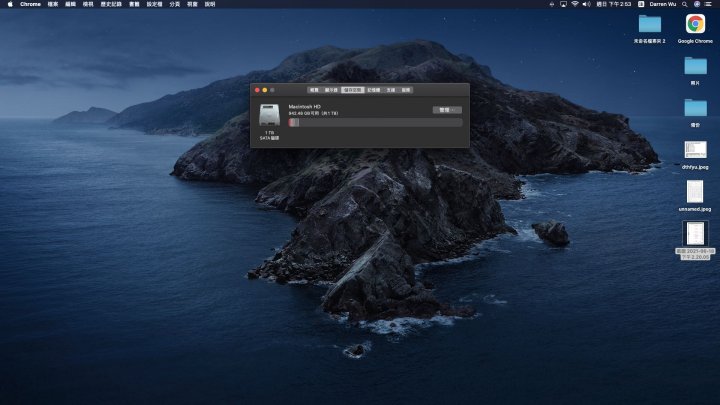Open the Apple menu
720x405 pixels.
pyautogui.click(x=10, y=4)
